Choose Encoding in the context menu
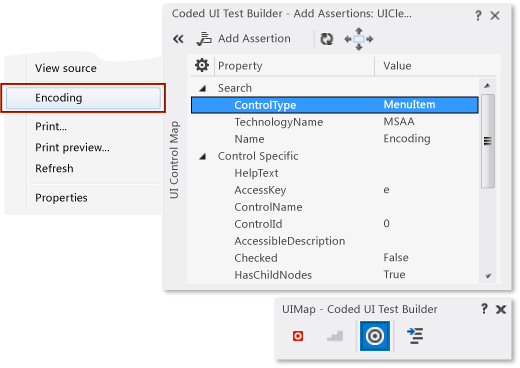Screen dimensions: 520x368 [83, 98]
